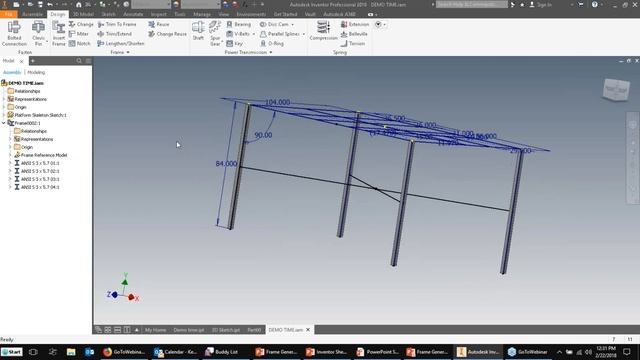Select the Notch tool
The image size is (640, 360).
coord(80,43)
